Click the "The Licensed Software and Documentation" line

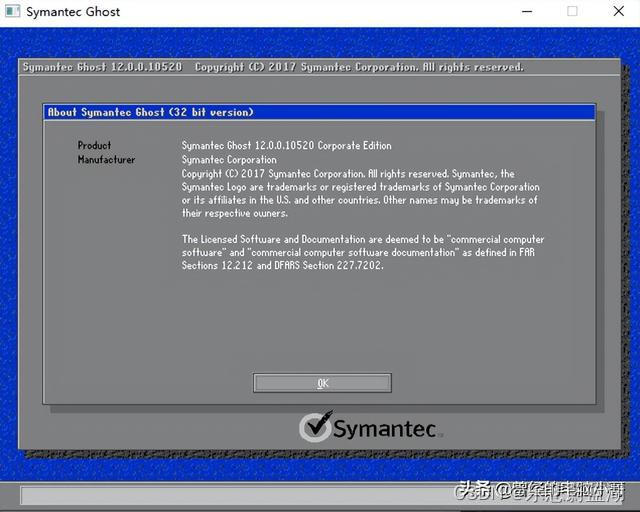[x=363, y=239]
